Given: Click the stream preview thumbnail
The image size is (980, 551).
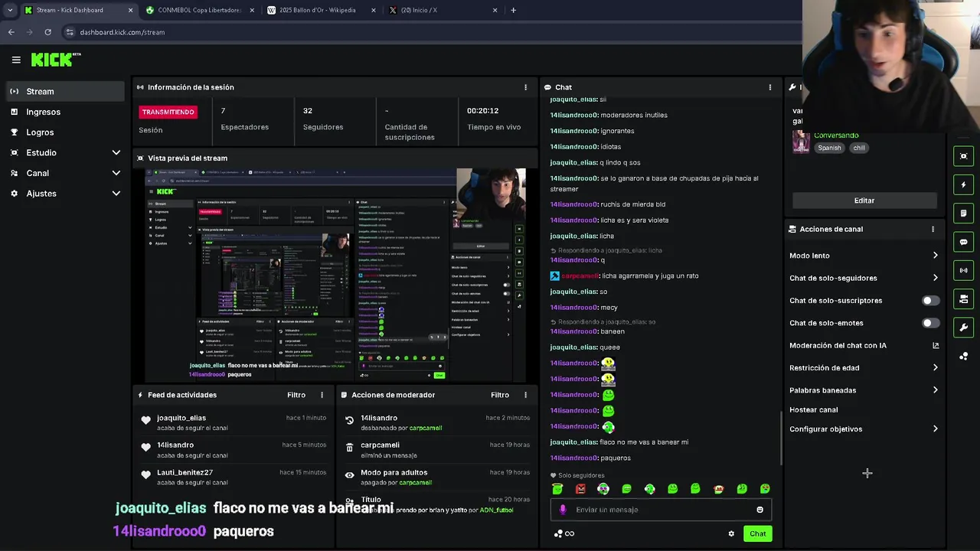Looking at the screenshot, I should pyautogui.click(x=335, y=274).
